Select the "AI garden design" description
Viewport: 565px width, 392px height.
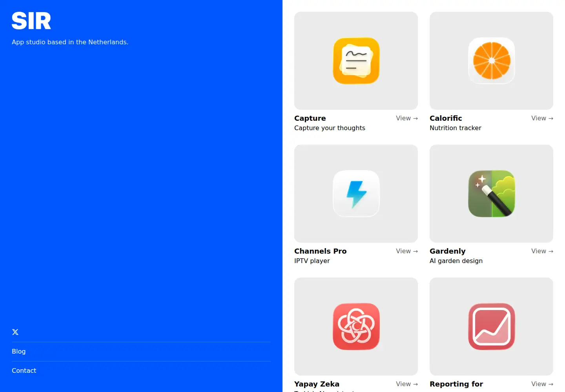coord(456,261)
